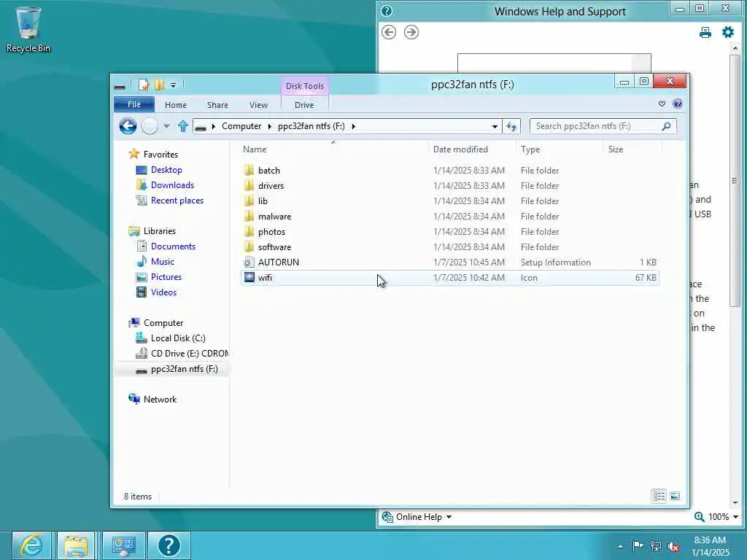Open Desktop under Favorites

[166, 169]
